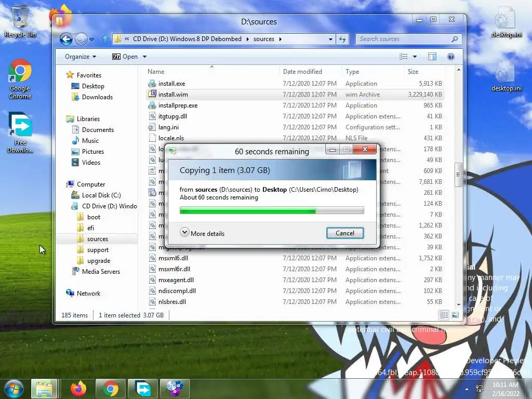Select the nlsbres.dll file

(295, 302)
